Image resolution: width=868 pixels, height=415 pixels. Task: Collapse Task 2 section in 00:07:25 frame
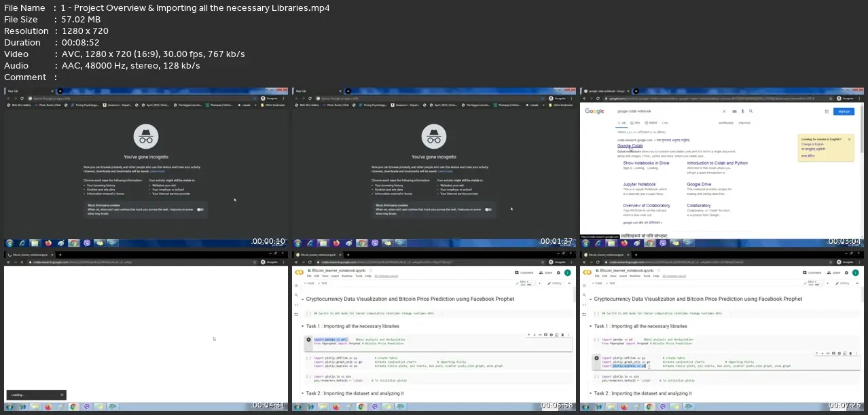point(590,393)
